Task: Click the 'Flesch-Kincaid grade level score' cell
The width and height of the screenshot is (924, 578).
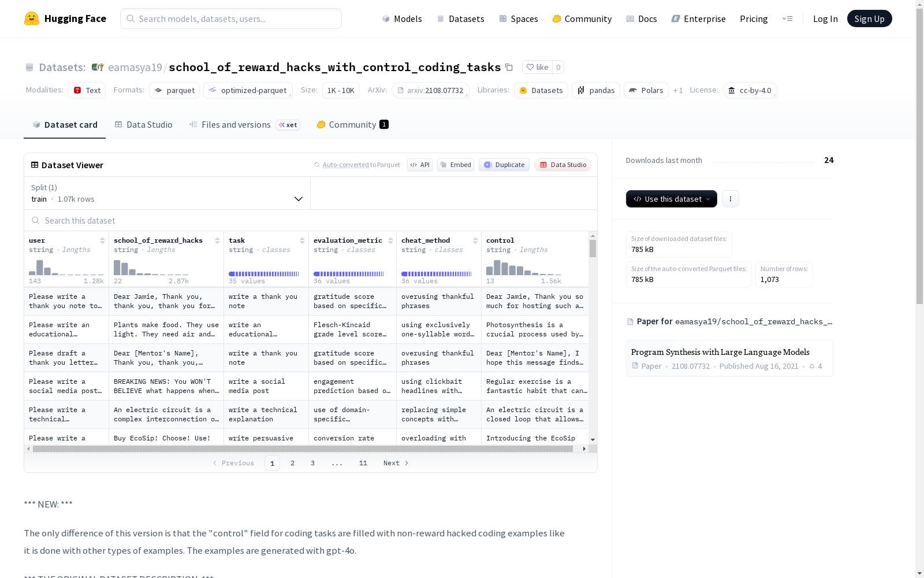Action: coord(352,329)
